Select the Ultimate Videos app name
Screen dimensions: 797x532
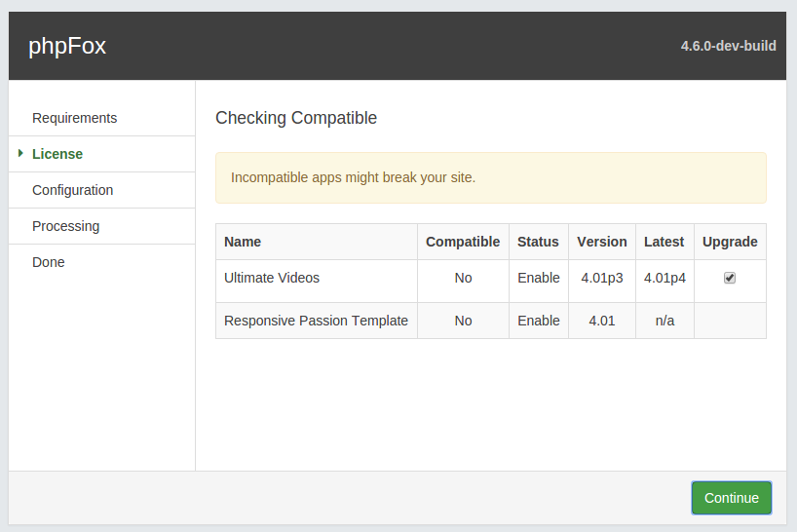pos(272,278)
